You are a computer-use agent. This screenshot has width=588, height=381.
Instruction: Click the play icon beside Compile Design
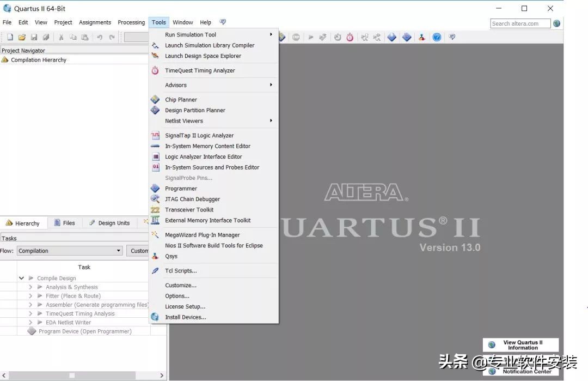(30, 278)
